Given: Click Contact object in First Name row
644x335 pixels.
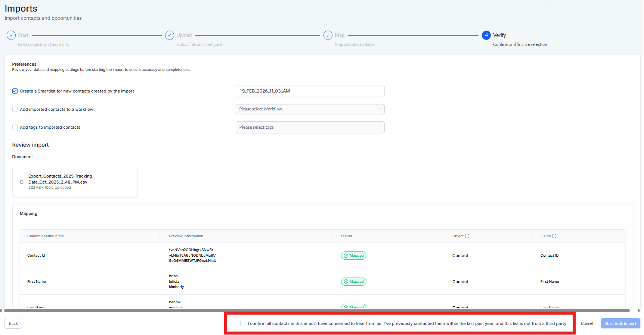Looking at the screenshot, I should tap(460, 282).
